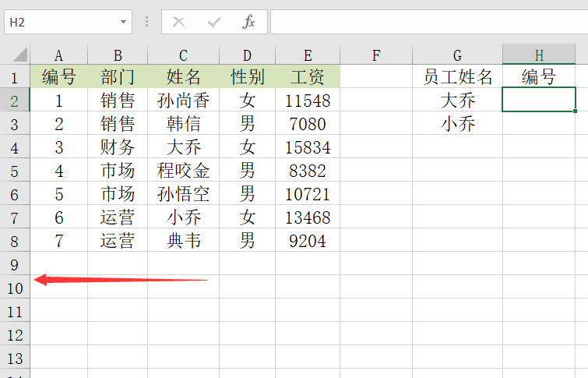
Task: Select column C header
Action: (183, 55)
